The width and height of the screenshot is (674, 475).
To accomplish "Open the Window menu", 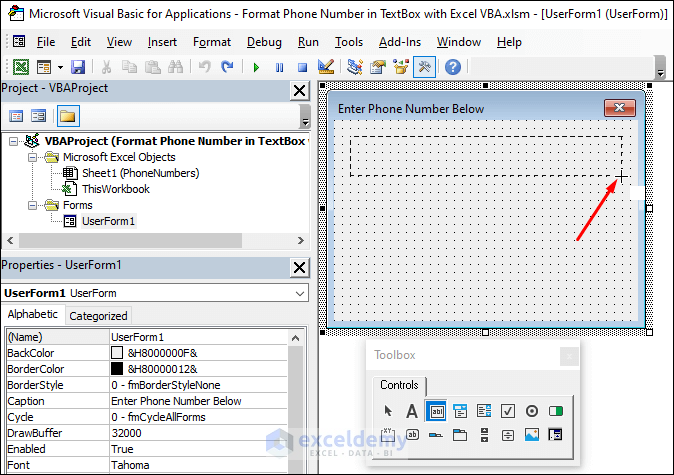I will click(x=459, y=42).
